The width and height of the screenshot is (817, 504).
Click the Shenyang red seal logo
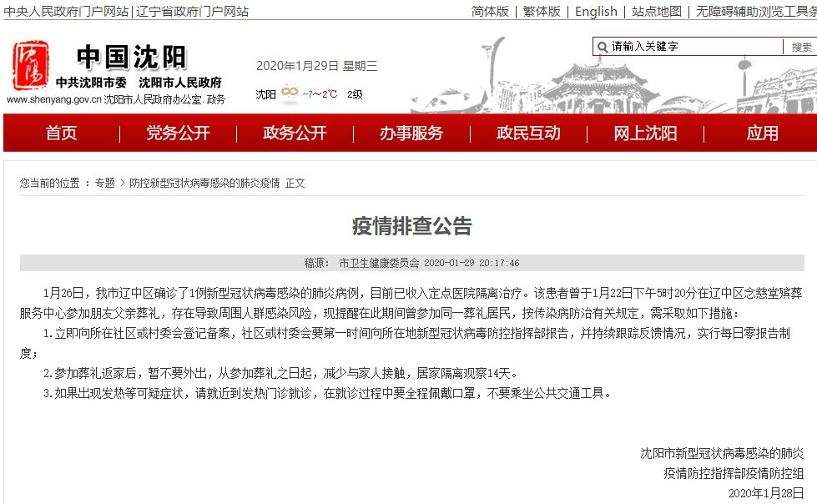[31, 65]
